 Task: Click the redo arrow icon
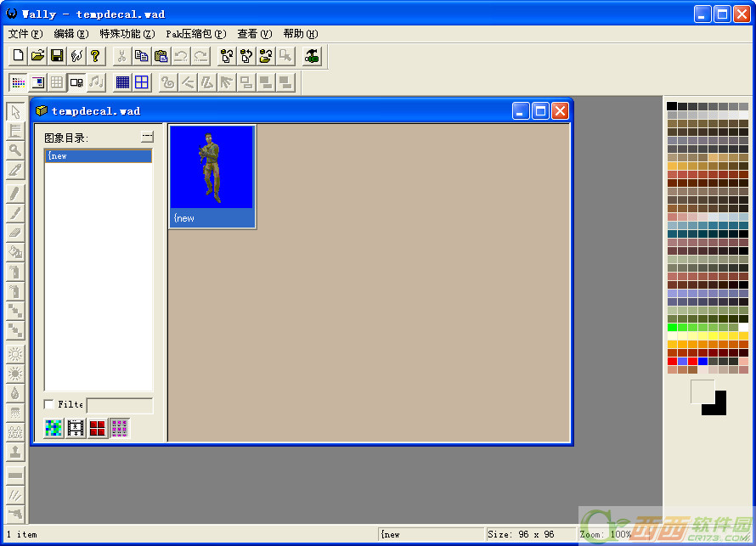(x=200, y=56)
